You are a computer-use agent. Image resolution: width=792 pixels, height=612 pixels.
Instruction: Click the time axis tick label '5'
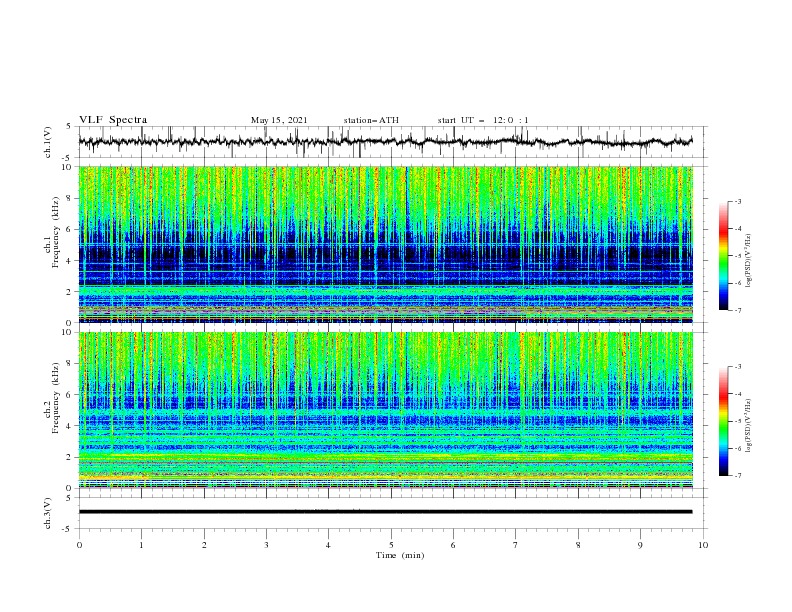tap(391, 545)
